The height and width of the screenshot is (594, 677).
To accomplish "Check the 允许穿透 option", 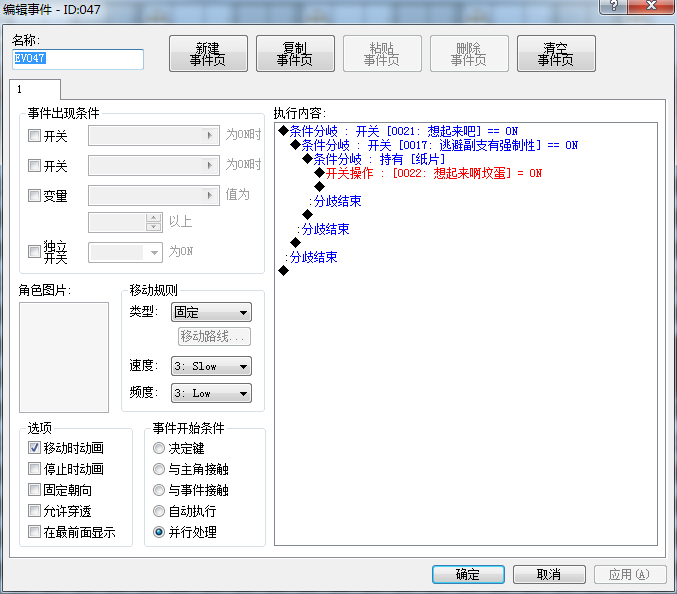I will pos(34,511).
